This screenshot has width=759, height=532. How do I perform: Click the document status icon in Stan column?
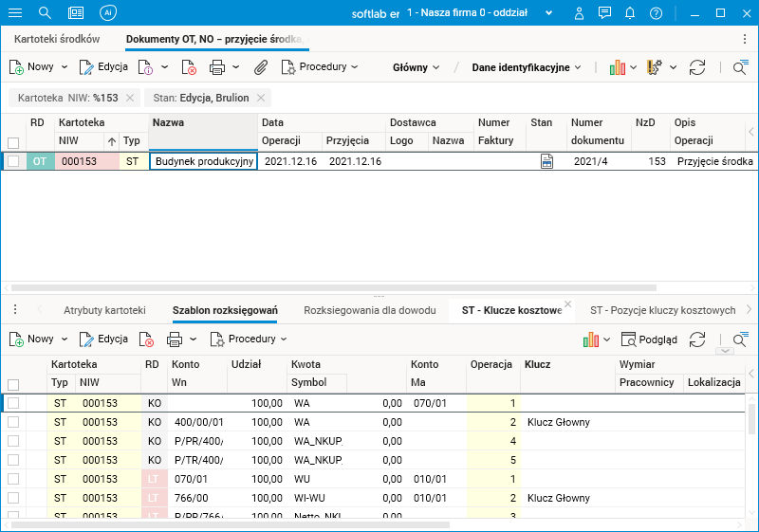pyautogui.click(x=546, y=161)
